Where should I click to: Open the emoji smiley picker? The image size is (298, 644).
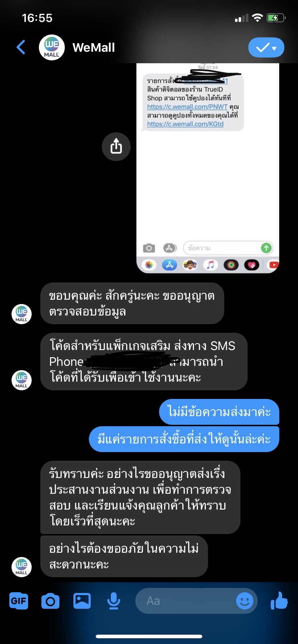click(245, 601)
